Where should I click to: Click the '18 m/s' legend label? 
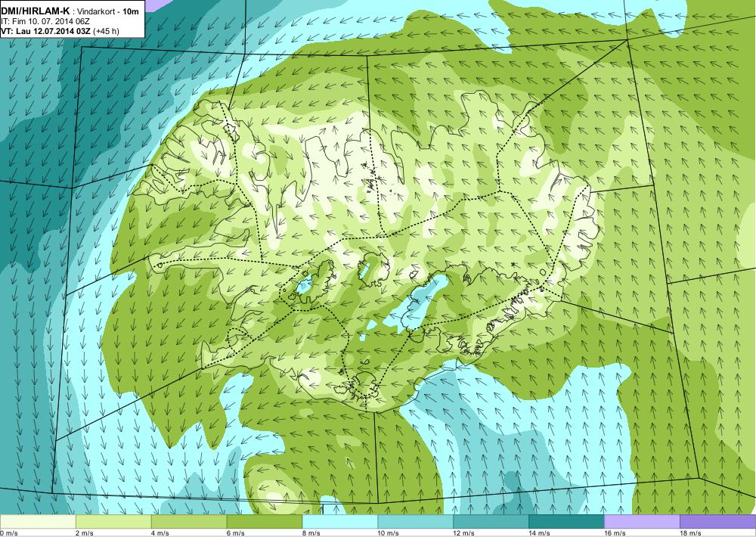[691, 533]
